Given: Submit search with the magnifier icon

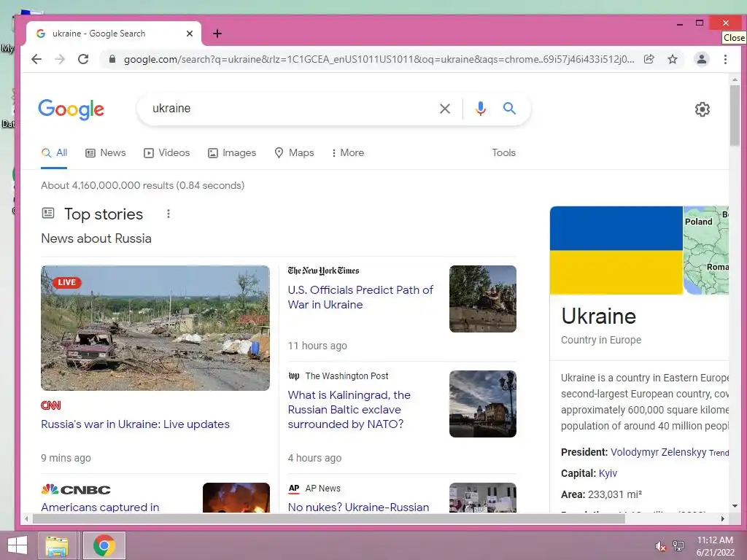Looking at the screenshot, I should click(x=509, y=109).
